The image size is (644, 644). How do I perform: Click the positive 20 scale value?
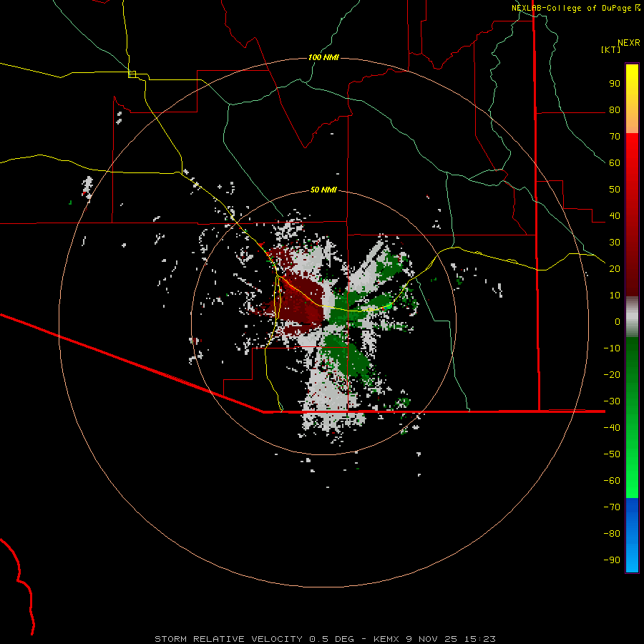tap(615, 268)
